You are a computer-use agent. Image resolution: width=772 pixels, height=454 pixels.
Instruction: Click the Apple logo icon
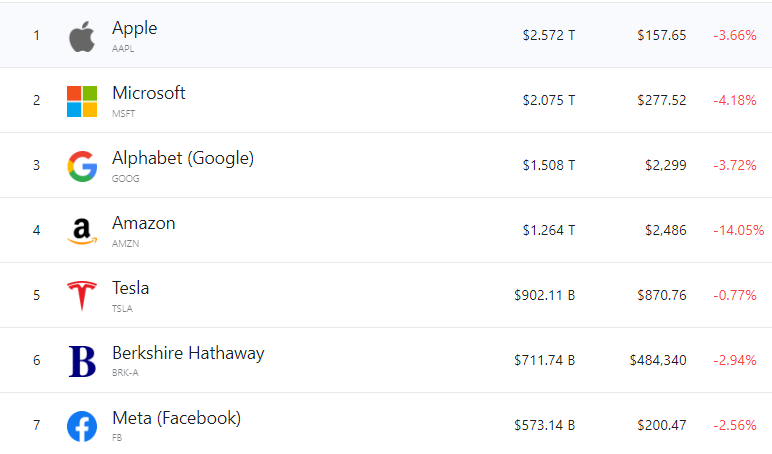coord(81,37)
